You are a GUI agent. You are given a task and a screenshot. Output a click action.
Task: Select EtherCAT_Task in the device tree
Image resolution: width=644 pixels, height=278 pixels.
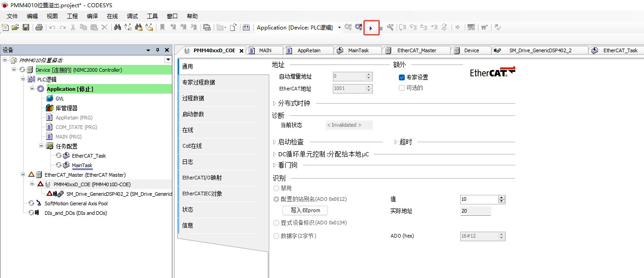coord(89,156)
